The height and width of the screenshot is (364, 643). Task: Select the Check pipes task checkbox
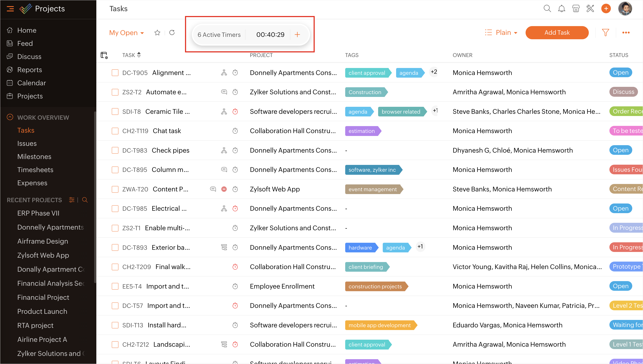(115, 150)
